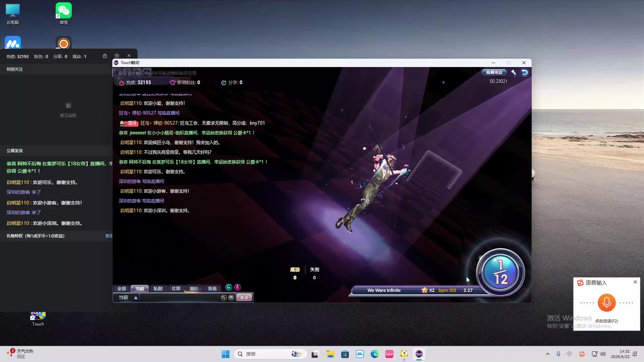The image size is (644, 362).
Task: Click the magenta stamp icon beside chat tabs
Action: point(237,287)
